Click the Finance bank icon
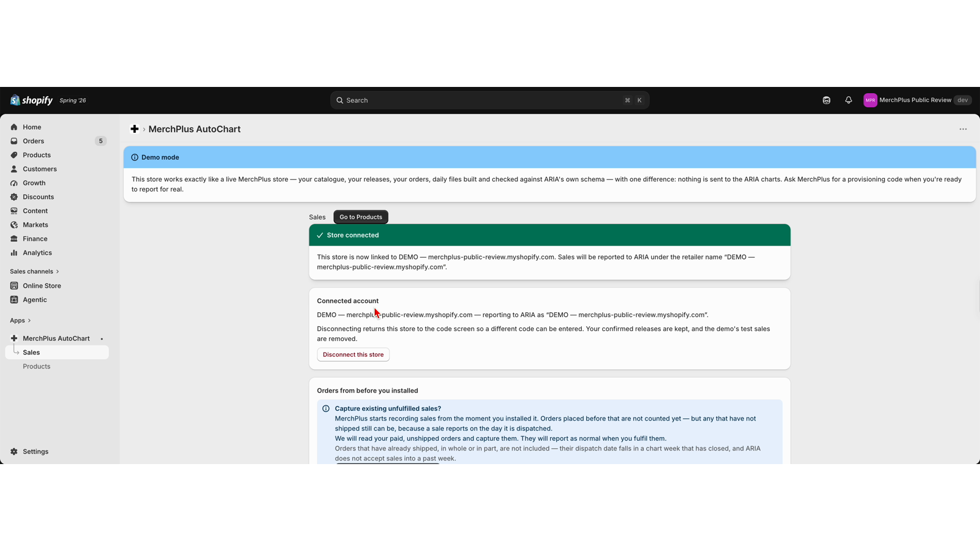Screen dimensions: 980x551 point(14,239)
